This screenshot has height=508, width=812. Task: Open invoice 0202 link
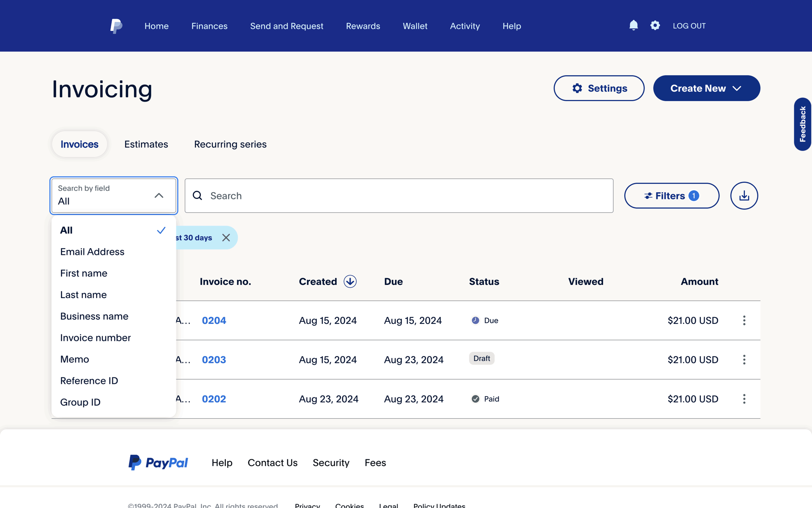(x=214, y=399)
